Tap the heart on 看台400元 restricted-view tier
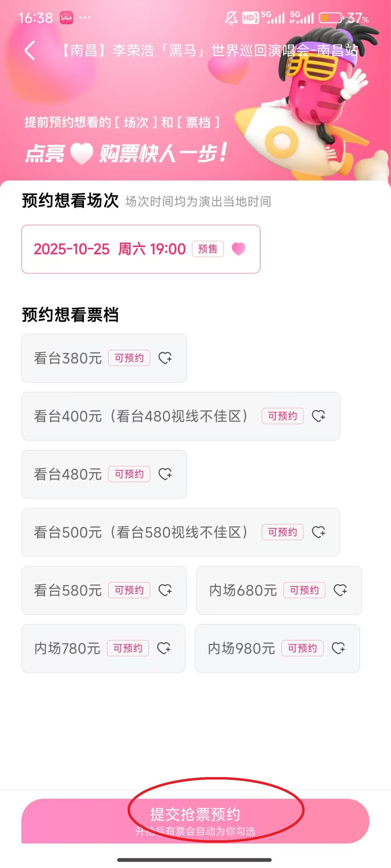 coord(318,416)
